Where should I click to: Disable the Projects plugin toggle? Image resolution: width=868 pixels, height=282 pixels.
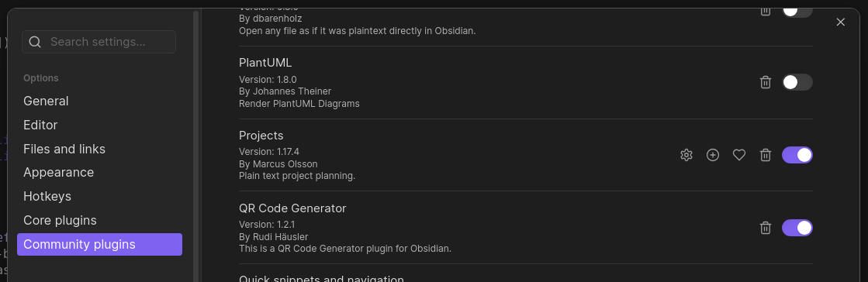click(797, 155)
